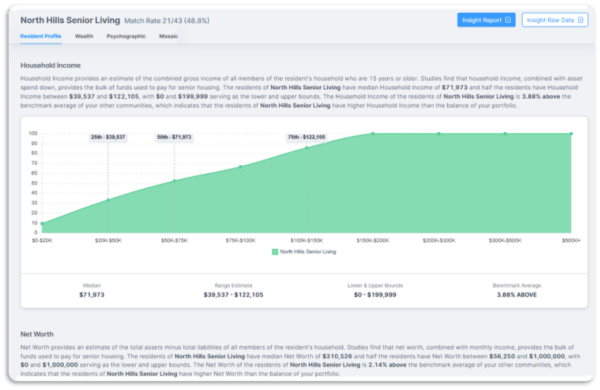This screenshot has height=390, width=600.
Task: Open the Psychographic tab
Action: click(126, 36)
